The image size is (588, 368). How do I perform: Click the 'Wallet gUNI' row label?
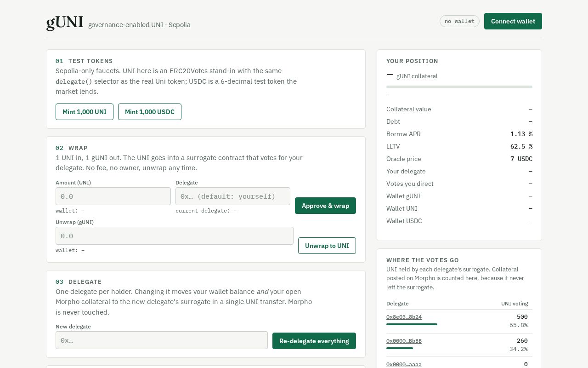pyautogui.click(x=403, y=196)
